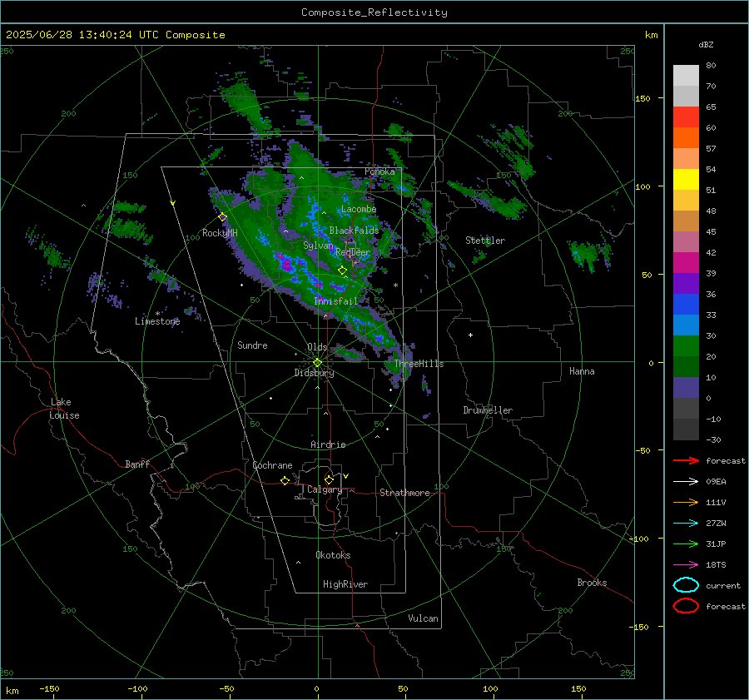Click the red forecast ellipse legend symbol

point(686,606)
